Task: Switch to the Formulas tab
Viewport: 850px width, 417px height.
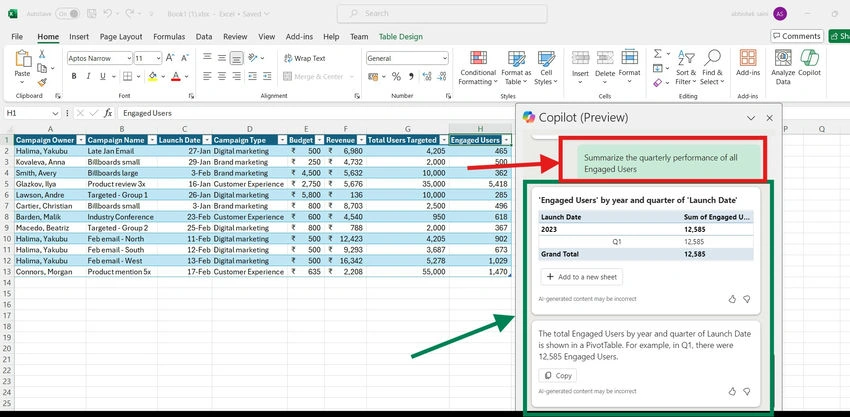Action: [169, 36]
